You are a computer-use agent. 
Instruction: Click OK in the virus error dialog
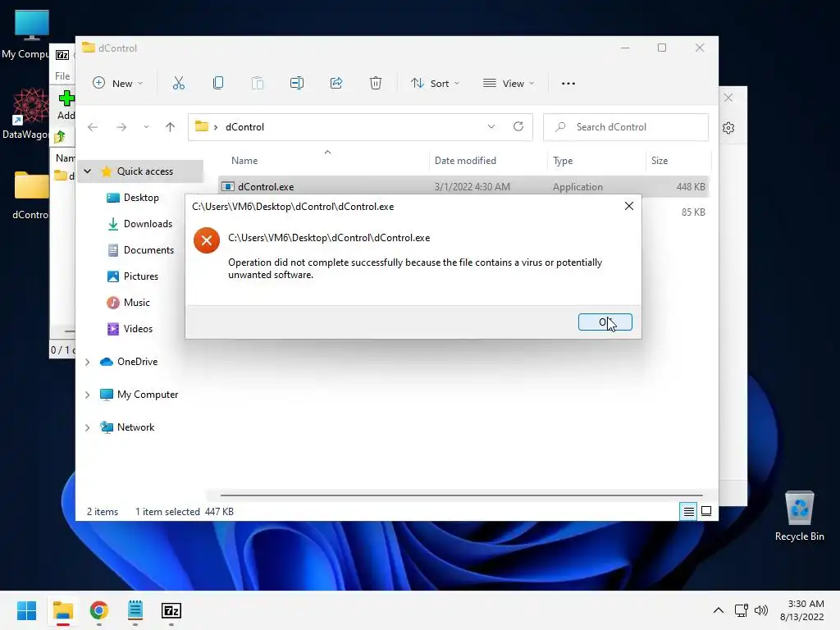(605, 322)
